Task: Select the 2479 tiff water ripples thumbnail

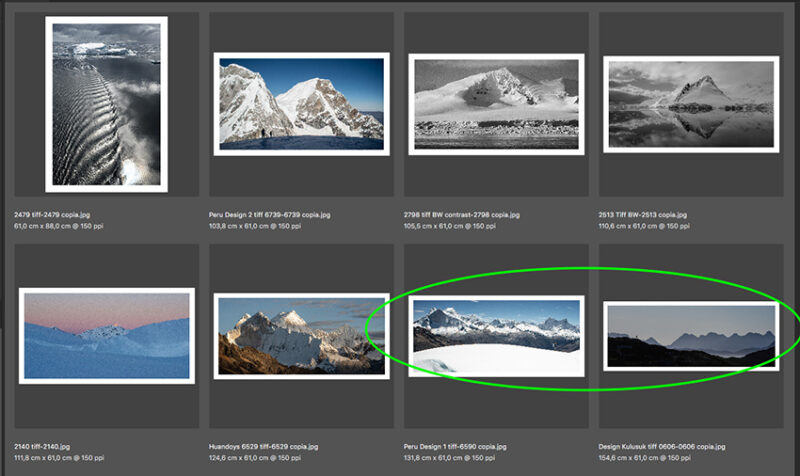Action: 106,104
